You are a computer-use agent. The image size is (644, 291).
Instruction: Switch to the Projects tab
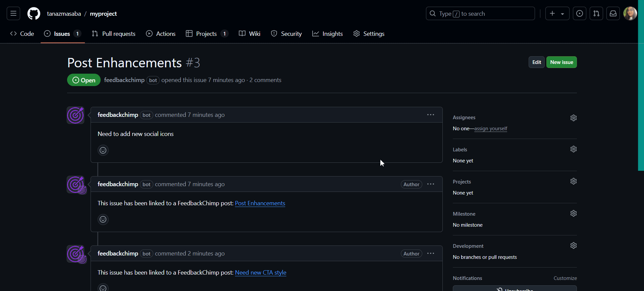click(x=207, y=33)
